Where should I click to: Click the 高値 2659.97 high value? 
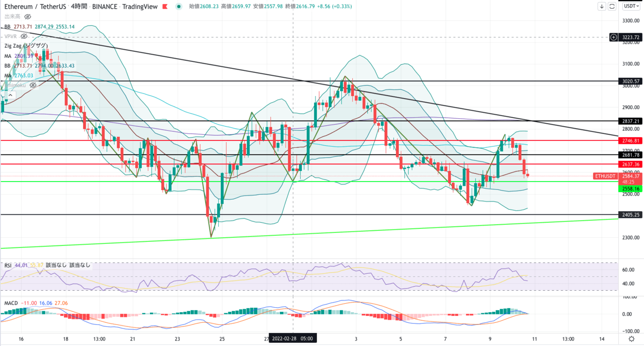coord(236,7)
